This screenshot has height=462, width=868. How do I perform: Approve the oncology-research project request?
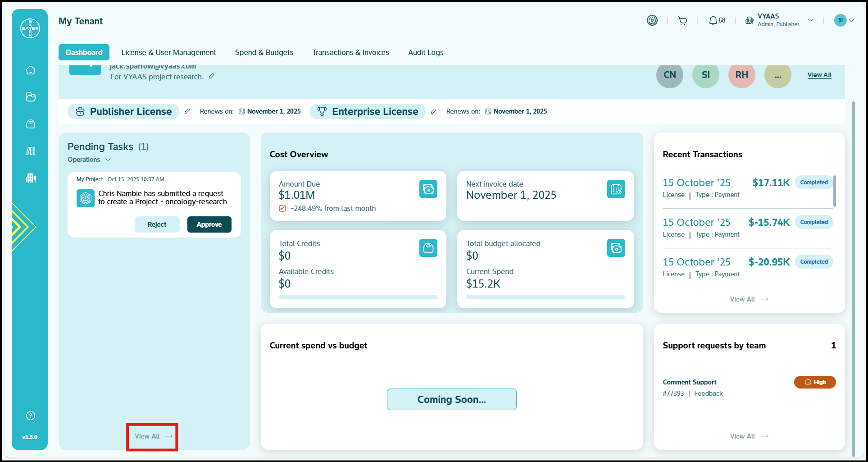click(209, 224)
